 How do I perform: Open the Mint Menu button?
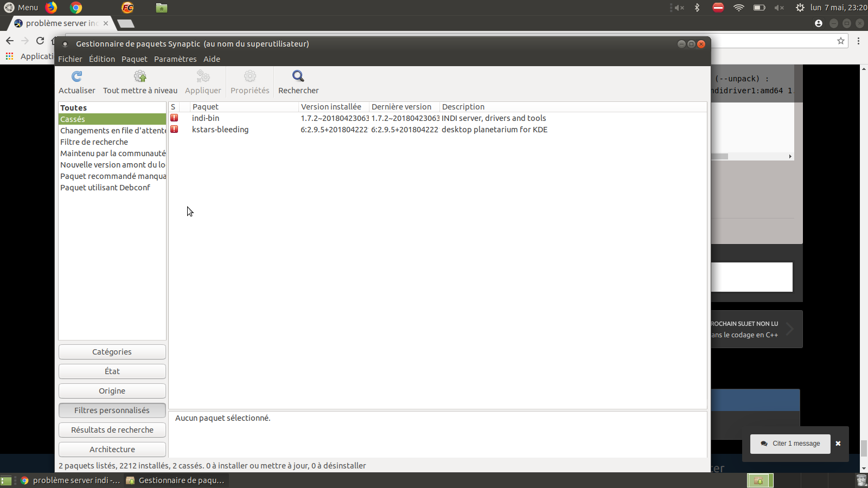(x=21, y=8)
